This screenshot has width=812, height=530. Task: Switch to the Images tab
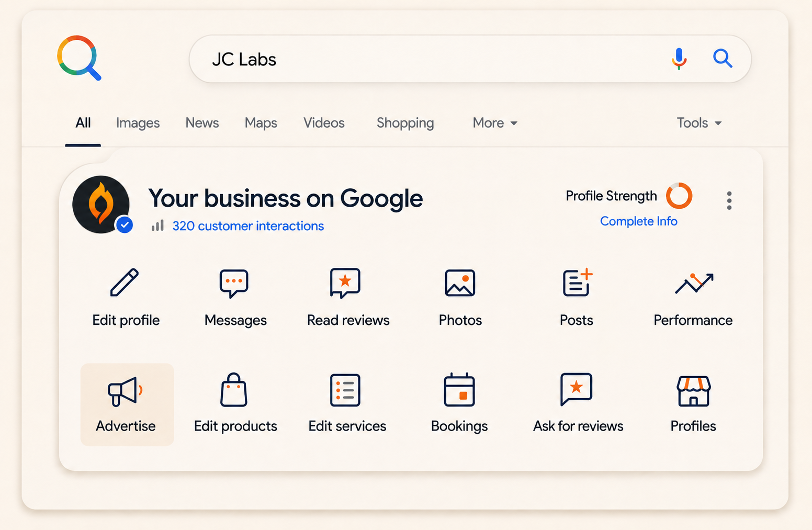tap(138, 123)
